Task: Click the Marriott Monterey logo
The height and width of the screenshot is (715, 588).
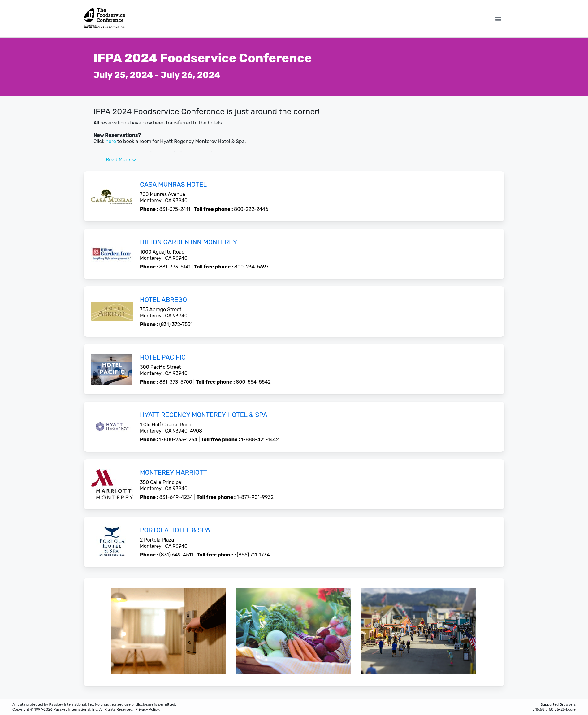Action: click(111, 484)
